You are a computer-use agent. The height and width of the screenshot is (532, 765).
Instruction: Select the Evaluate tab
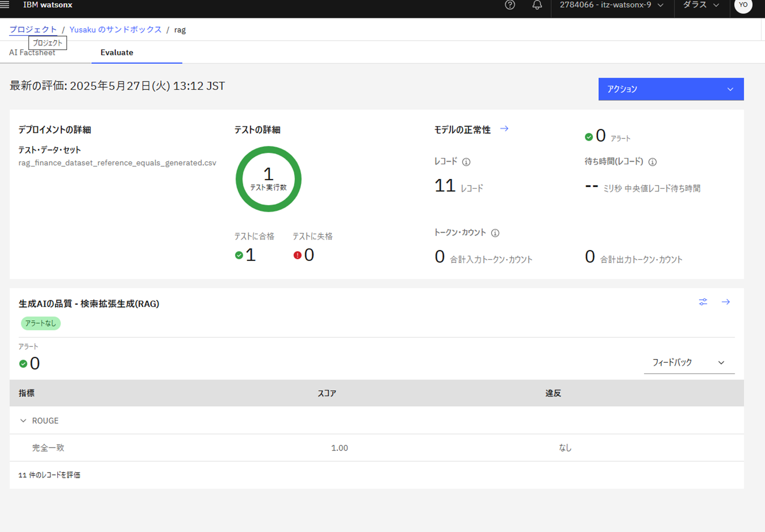coord(117,52)
